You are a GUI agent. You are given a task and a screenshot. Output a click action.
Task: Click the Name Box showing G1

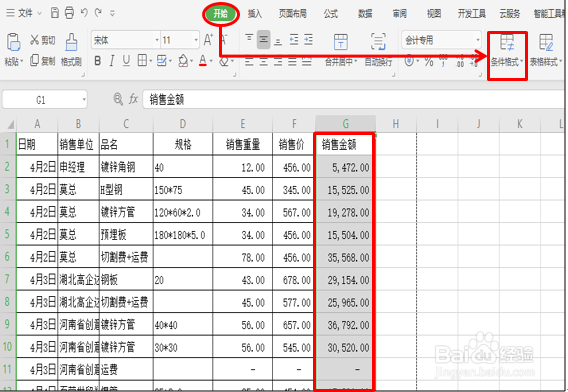pyautogui.click(x=41, y=100)
